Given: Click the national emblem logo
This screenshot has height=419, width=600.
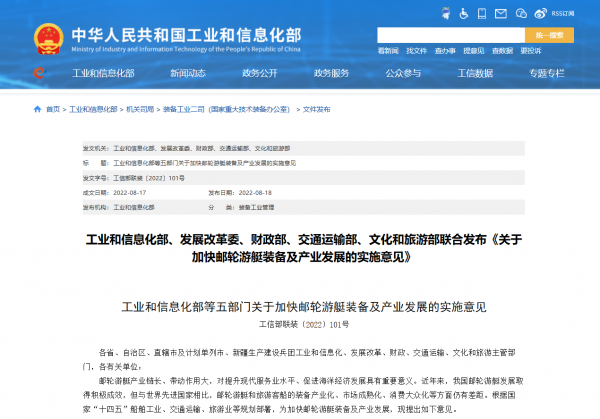Looking at the screenshot, I should coord(49,39).
